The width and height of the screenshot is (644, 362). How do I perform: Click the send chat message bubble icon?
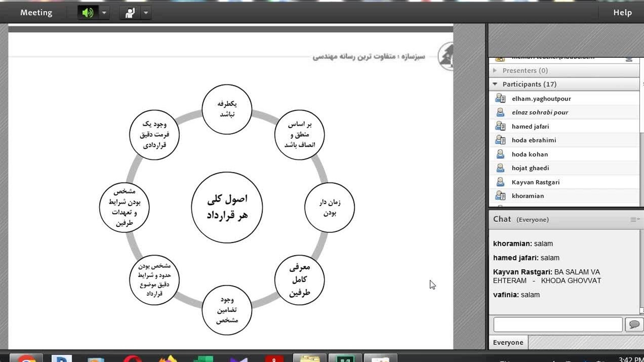pyautogui.click(x=634, y=325)
